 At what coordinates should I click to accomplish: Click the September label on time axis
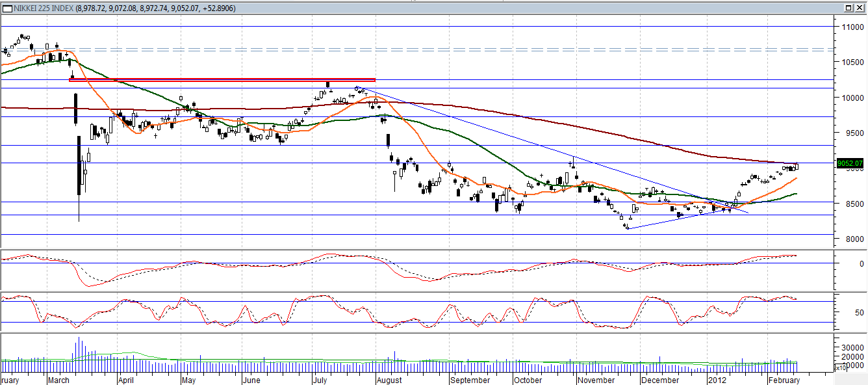pos(469,380)
